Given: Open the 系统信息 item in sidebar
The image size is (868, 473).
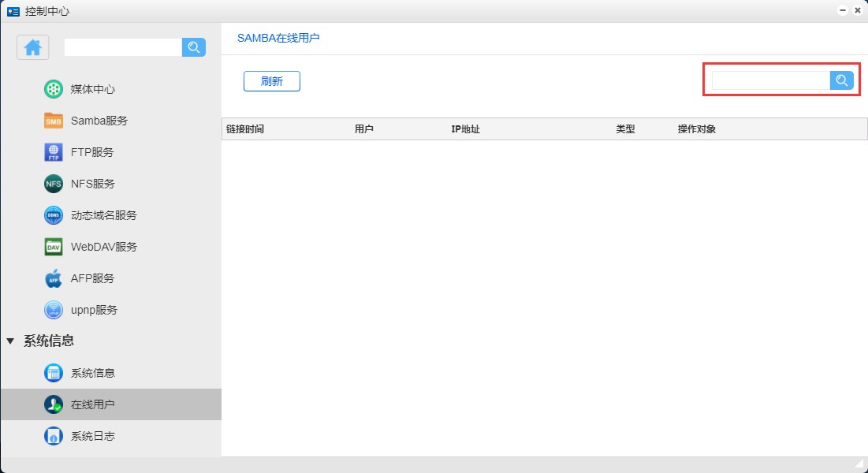Looking at the screenshot, I should tap(92, 373).
